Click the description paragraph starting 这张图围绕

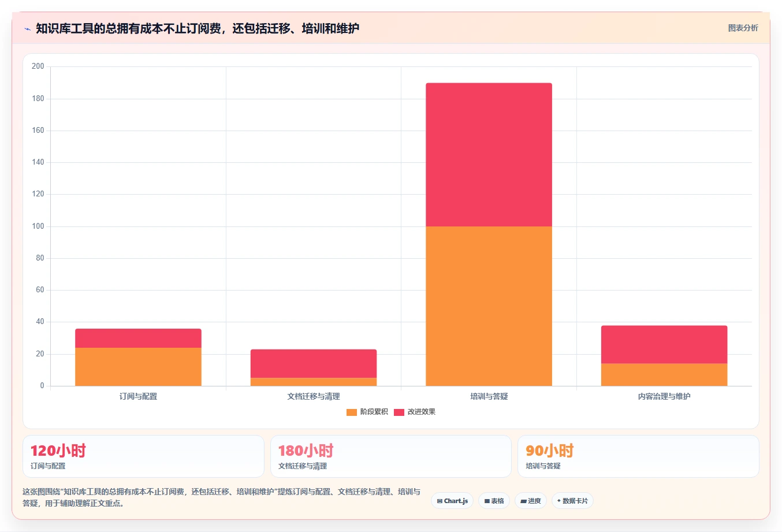pyautogui.click(x=222, y=497)
